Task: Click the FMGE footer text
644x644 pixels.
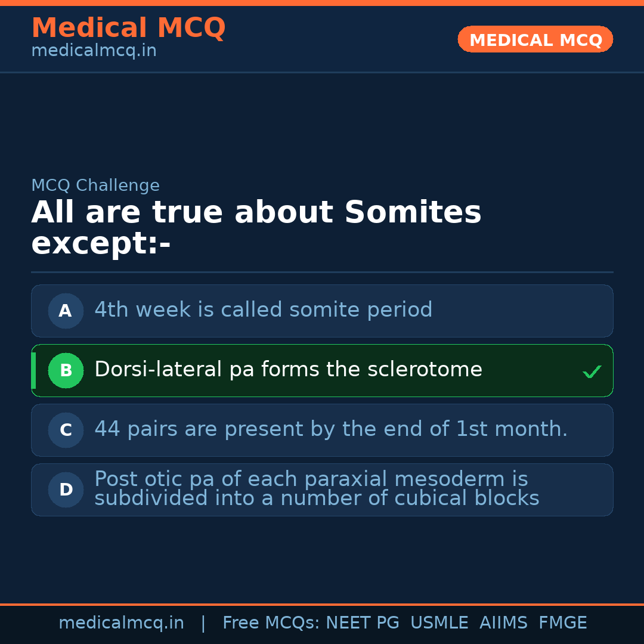Action: click(562, 623)
